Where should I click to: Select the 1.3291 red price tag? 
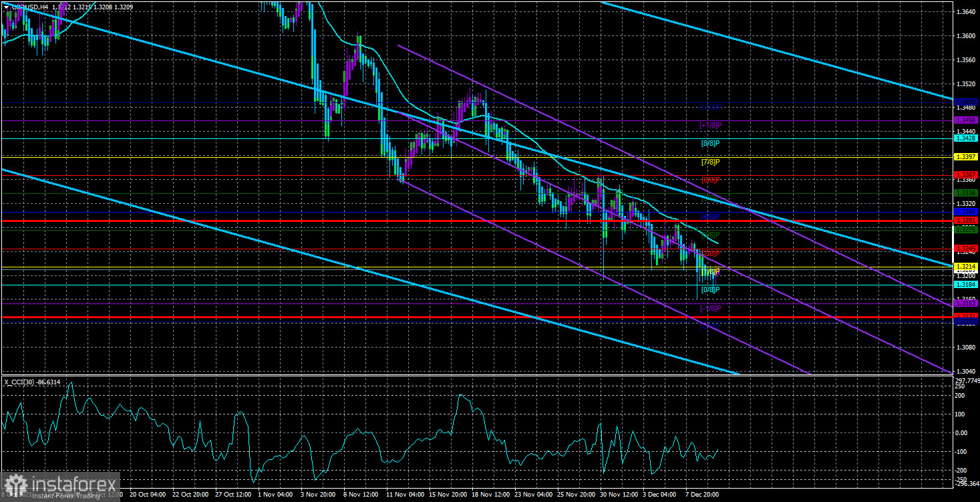(966, 220)
